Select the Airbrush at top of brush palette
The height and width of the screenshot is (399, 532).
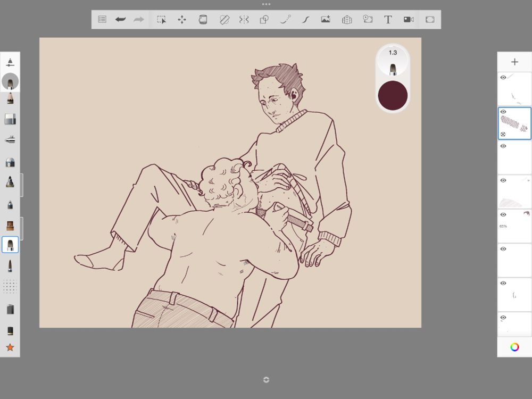[9, 61]
